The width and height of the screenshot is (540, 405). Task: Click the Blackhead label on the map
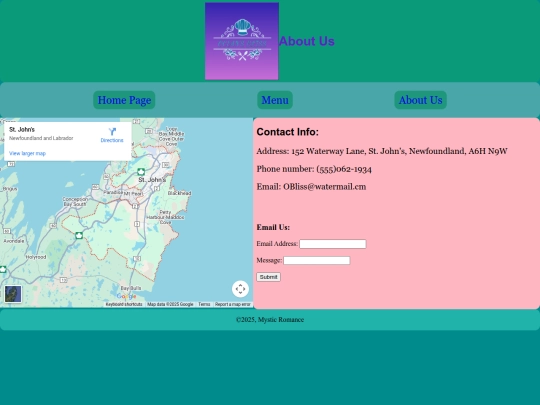[179, 193]
